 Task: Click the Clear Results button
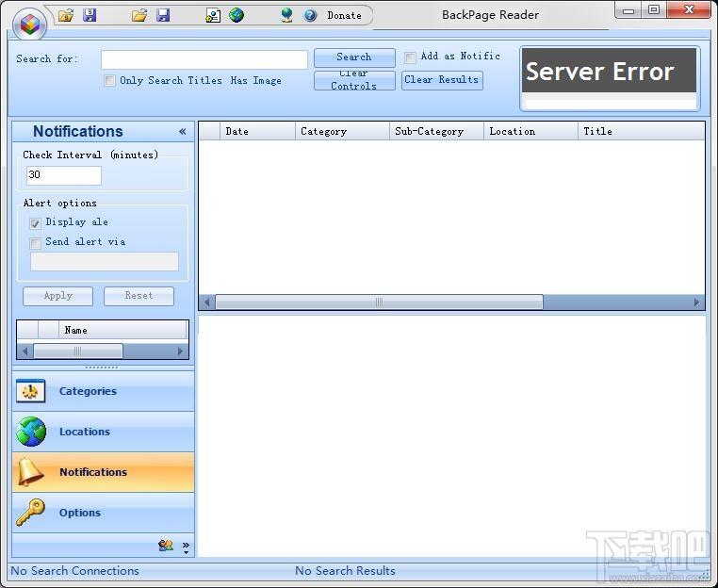442,80
